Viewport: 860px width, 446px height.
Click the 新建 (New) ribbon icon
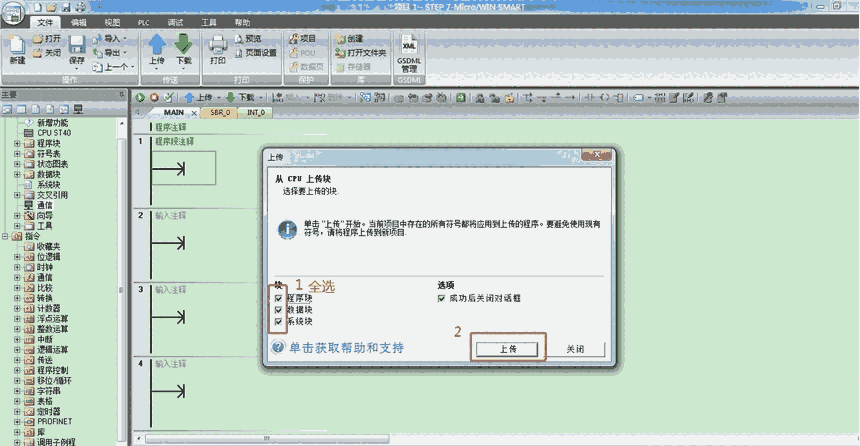[17, 48]
